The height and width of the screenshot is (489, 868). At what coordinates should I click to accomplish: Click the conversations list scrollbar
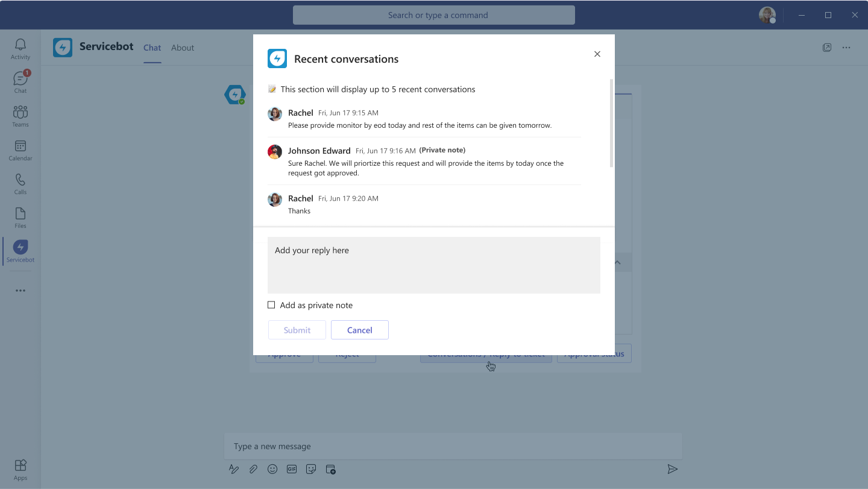[x=611, y=123]
